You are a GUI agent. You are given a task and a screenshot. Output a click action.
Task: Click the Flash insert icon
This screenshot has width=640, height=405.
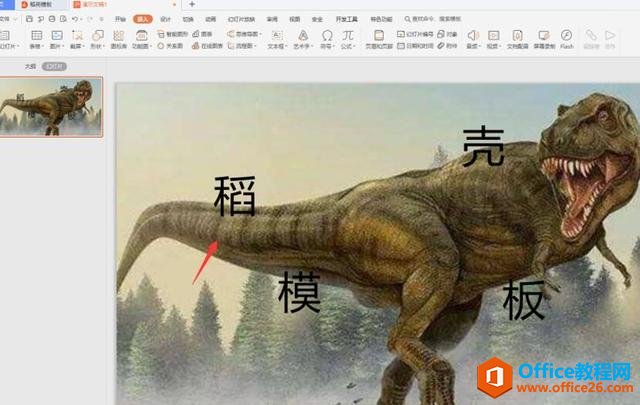click(x=567, y=35)
